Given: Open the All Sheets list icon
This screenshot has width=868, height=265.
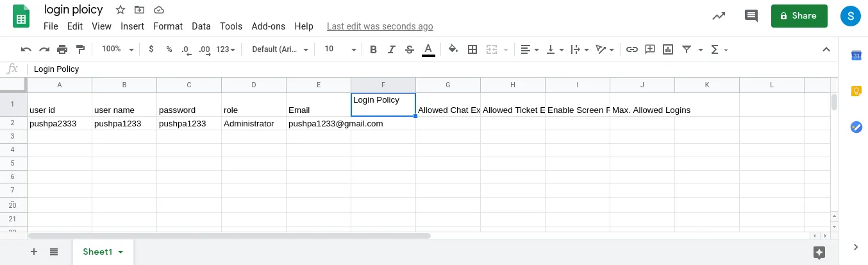Looking at the screenshot, I should point(54,252).
